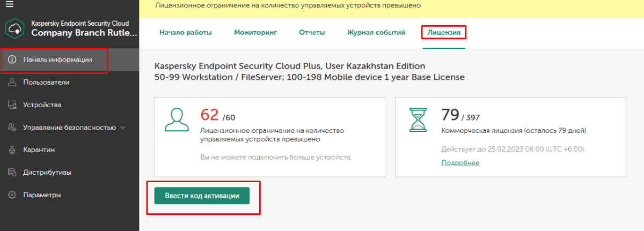Switch to the Начало работы tab
The image size is (644, 231).
tap(186, 33)
